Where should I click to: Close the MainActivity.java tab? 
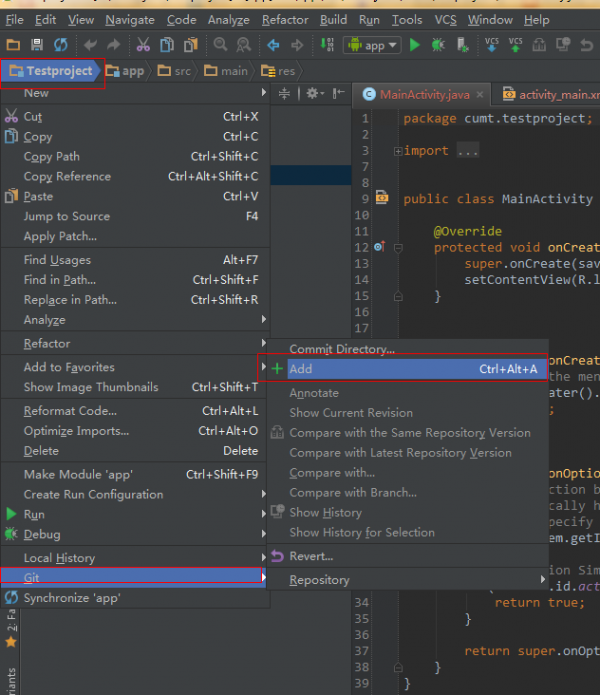tap(480, 94)
